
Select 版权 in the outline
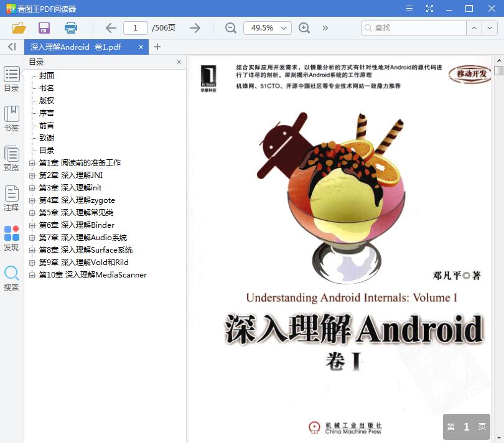(x=47, y=101)
